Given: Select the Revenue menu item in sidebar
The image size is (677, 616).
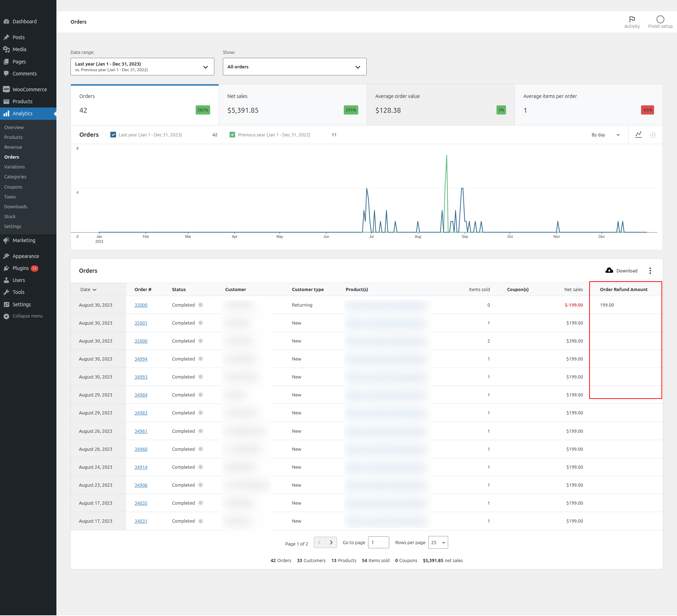Looking at the screenshot, I should pos(13,147).
